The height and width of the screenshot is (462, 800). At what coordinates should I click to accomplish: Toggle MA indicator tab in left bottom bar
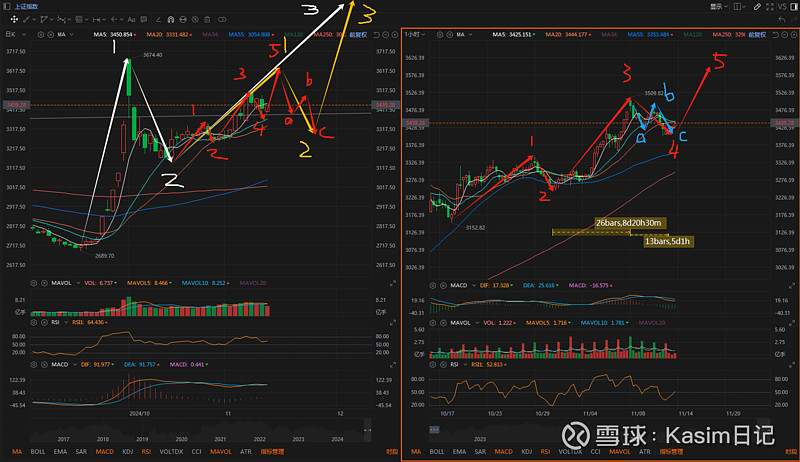(x=17, y=452)
